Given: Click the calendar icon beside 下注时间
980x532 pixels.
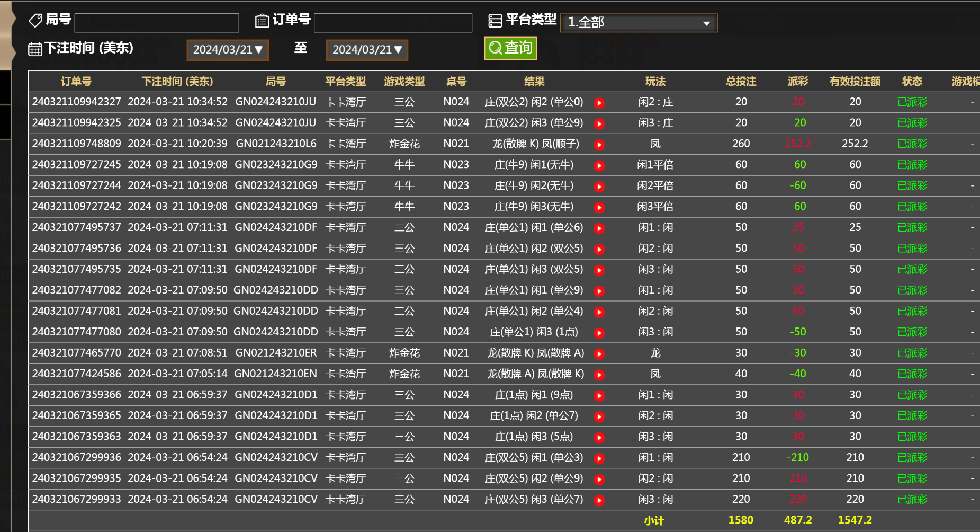Looking at the screenshot, I should point(35,49).
